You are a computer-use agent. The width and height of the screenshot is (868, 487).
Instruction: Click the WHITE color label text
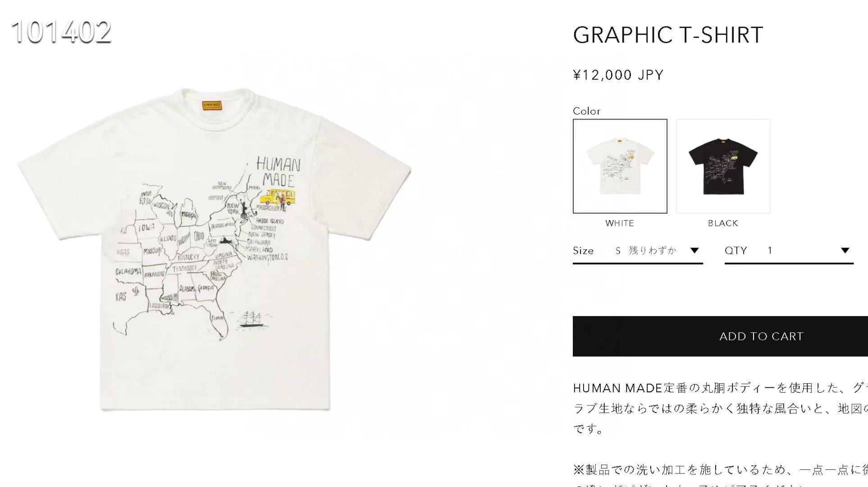[x=620, y=223]
